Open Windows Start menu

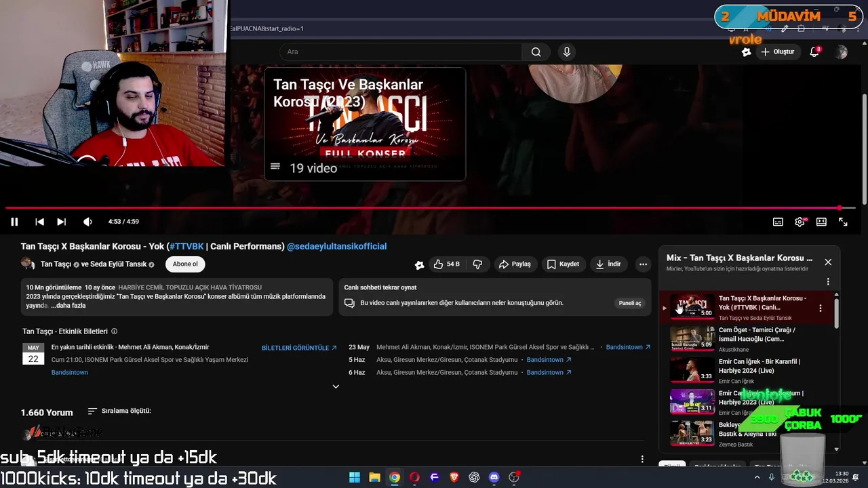click(355, 477)
